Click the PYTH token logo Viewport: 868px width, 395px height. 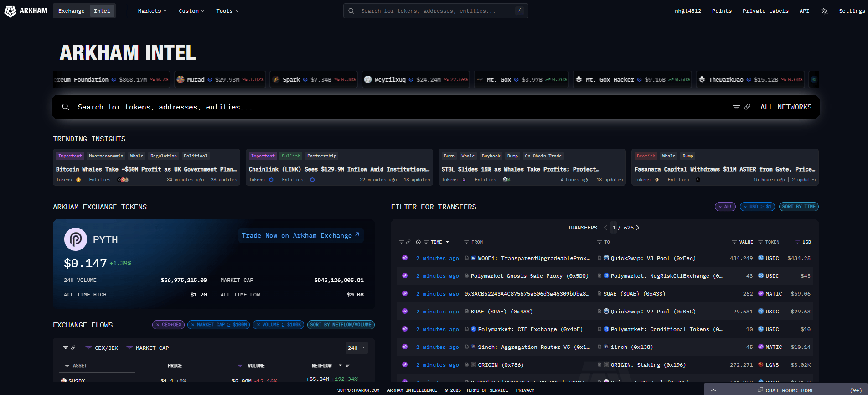[x=76, y=239]
